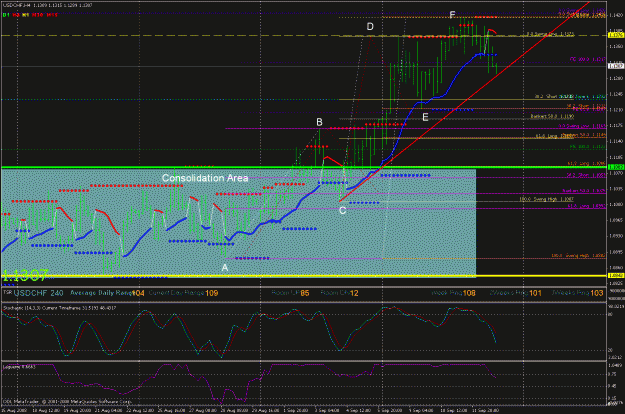Click the Laguerre indicator title text
The height and width of the screenshot is (414, 625).
[19, 367]
